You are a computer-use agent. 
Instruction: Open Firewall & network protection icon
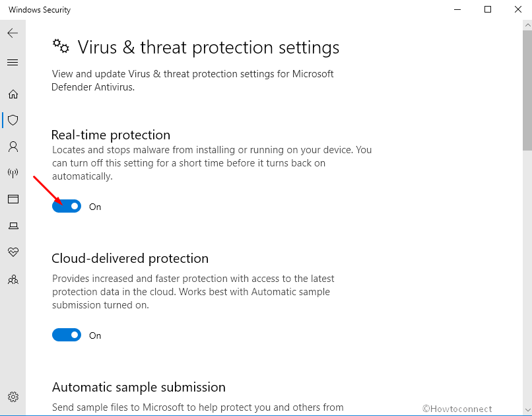13,173
